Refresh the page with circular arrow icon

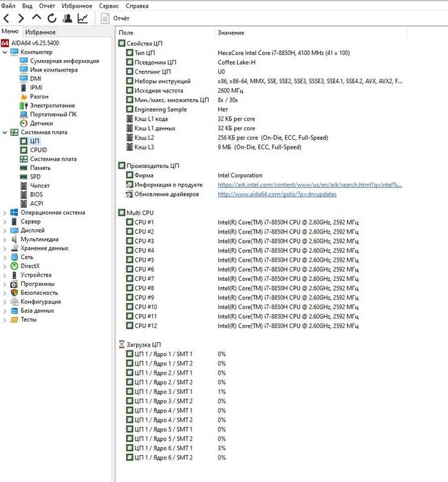(52, 19)
